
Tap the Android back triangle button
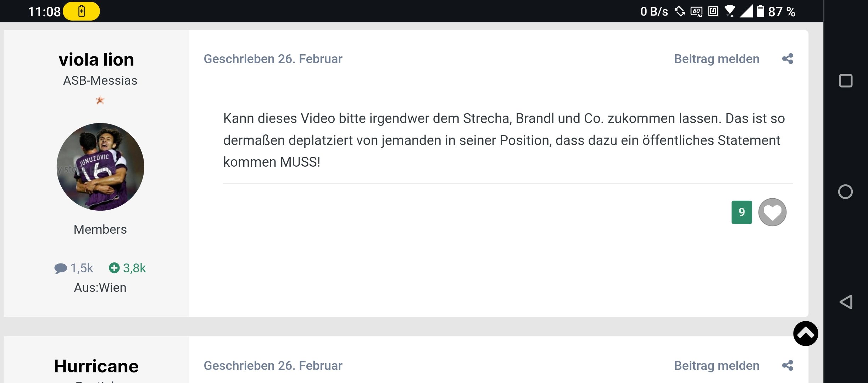846,302
